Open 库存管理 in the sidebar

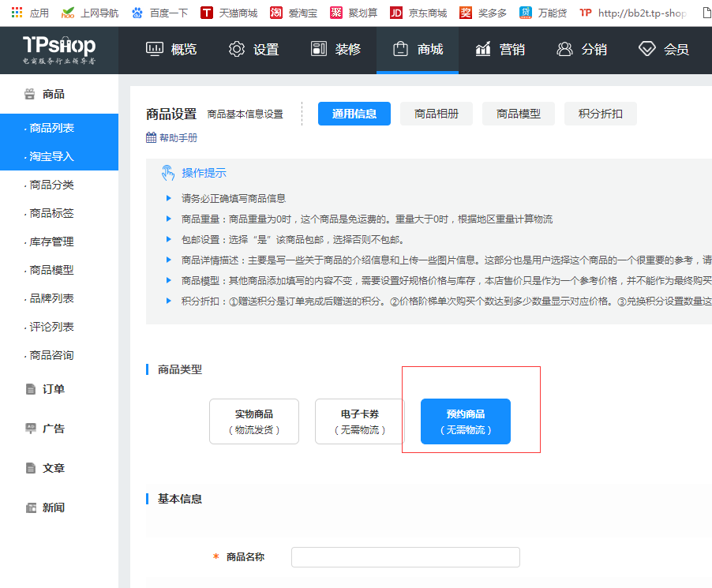(51, 242)
